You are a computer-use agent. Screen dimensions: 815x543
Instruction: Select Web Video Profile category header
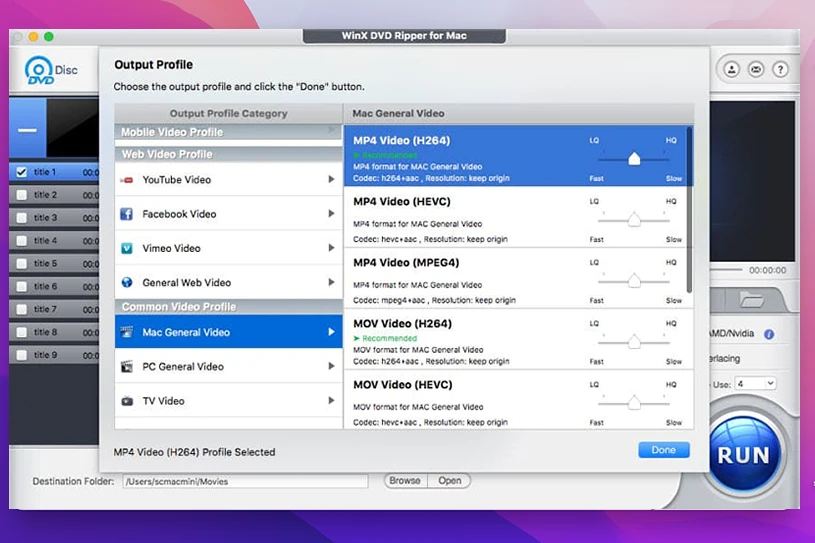point(228,154)
